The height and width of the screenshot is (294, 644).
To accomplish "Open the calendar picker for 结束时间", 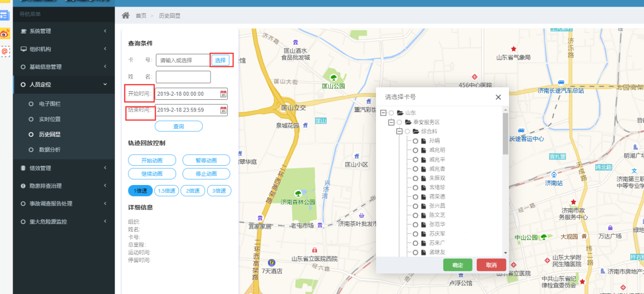I will [223, 110].
